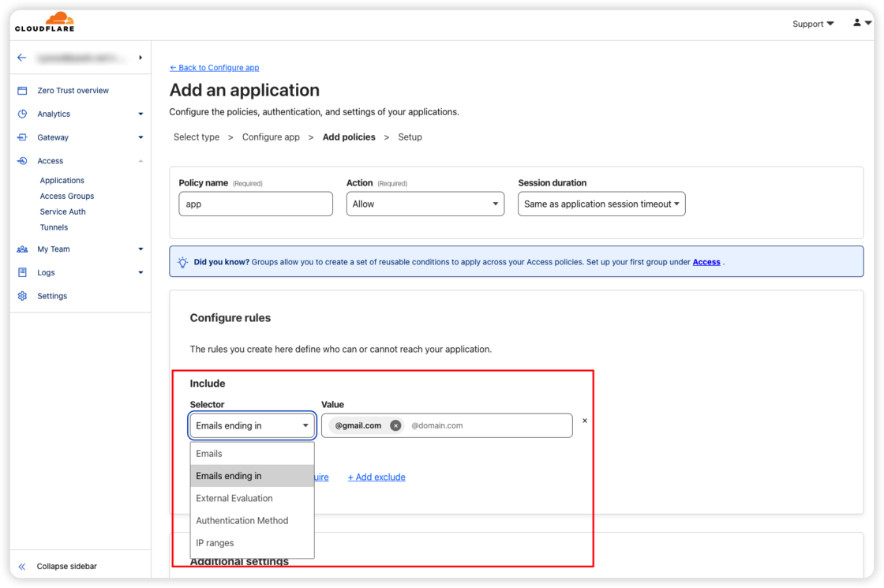Open Zero Trust overview

[73, 91]
